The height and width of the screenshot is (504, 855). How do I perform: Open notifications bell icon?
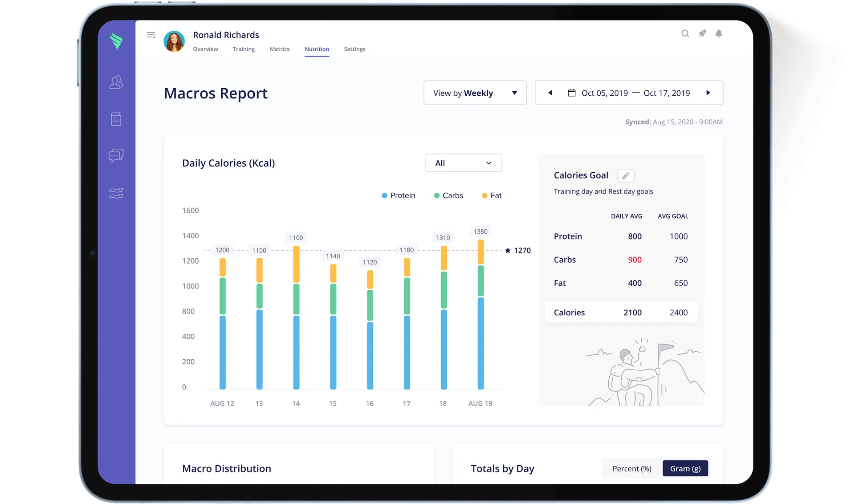[x=719, y=33]
